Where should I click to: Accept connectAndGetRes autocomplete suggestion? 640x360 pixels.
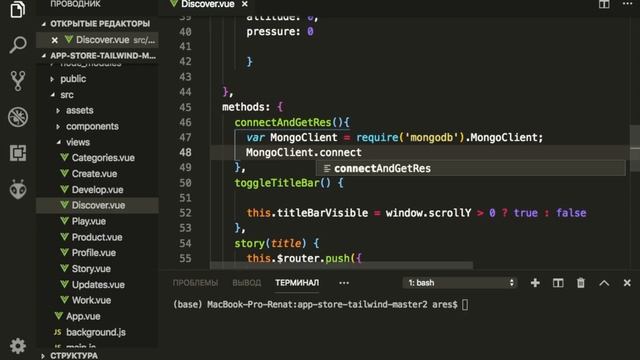471,168
